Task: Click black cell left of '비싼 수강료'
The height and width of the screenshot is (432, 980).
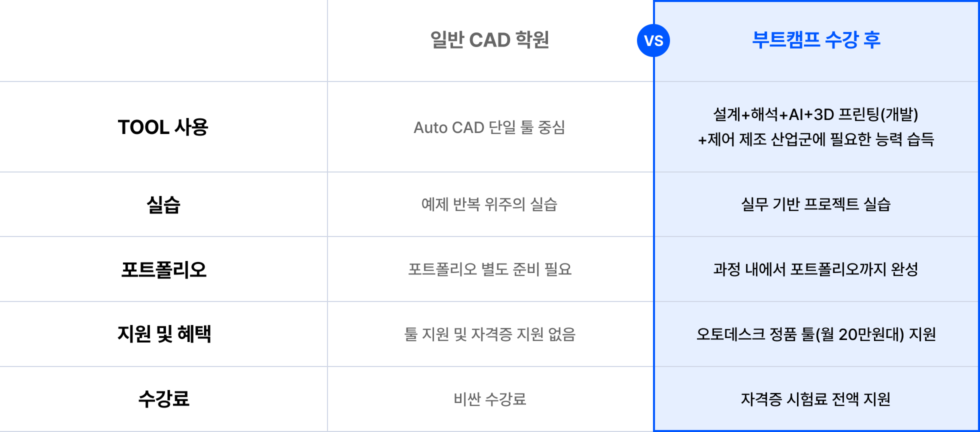Action: click(163, 399)
